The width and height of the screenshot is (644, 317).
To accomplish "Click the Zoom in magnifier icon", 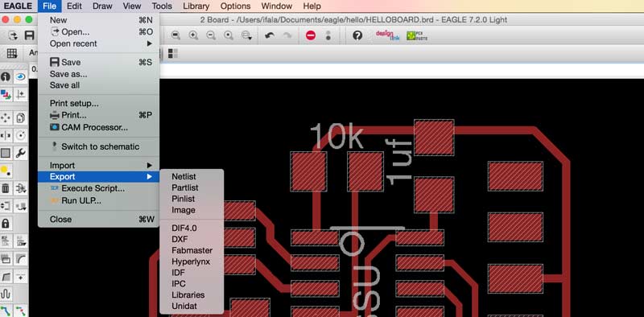I will [193, 35].
